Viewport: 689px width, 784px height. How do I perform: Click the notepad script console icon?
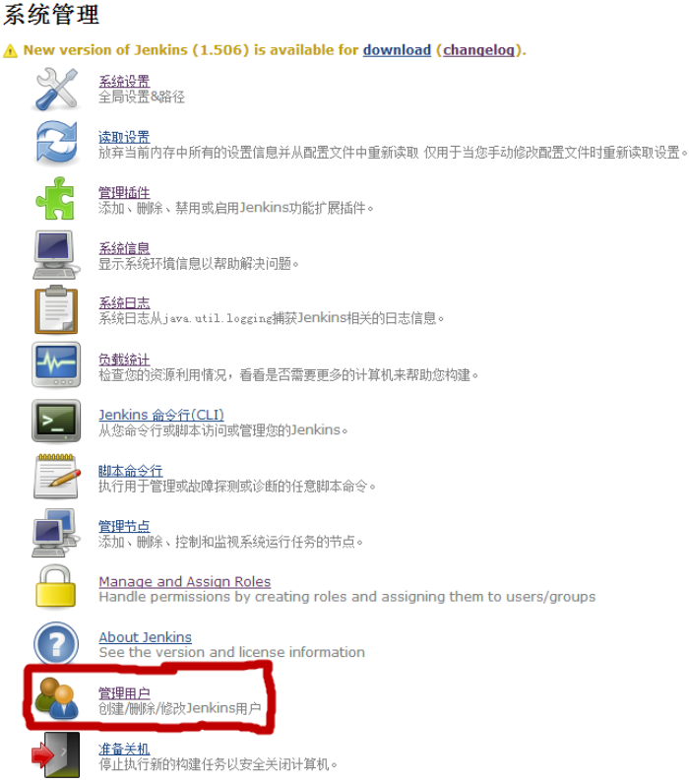pyautogui.click(x=57, y=477)
